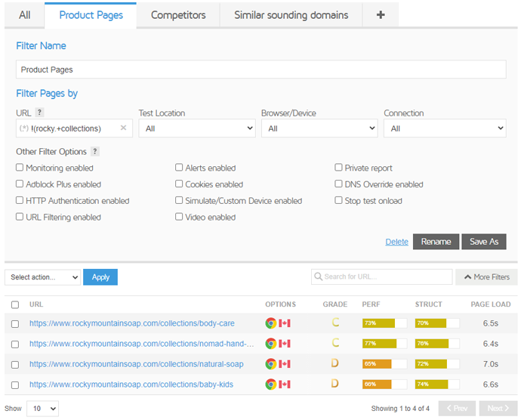524x420 pixels.
Task: Select all rows with header checkbox
Action: point(15,304)
